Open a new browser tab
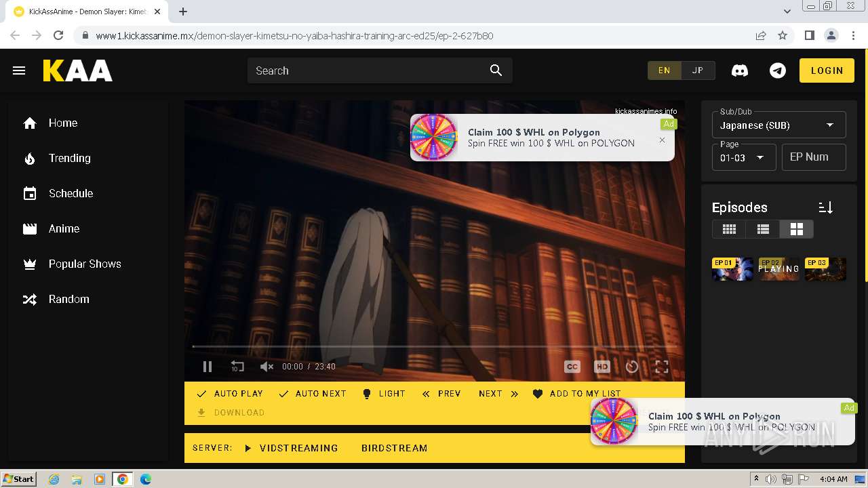 [183, 12]
